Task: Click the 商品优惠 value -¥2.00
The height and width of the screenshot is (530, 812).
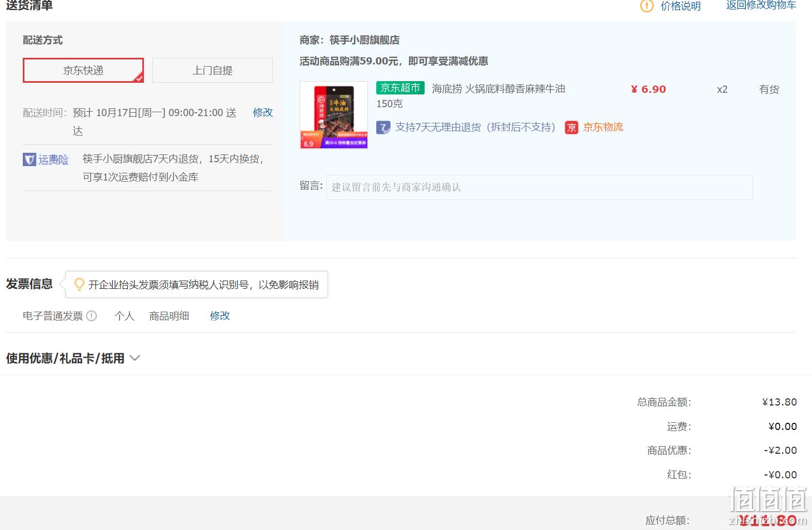Action: pos(780,451)
